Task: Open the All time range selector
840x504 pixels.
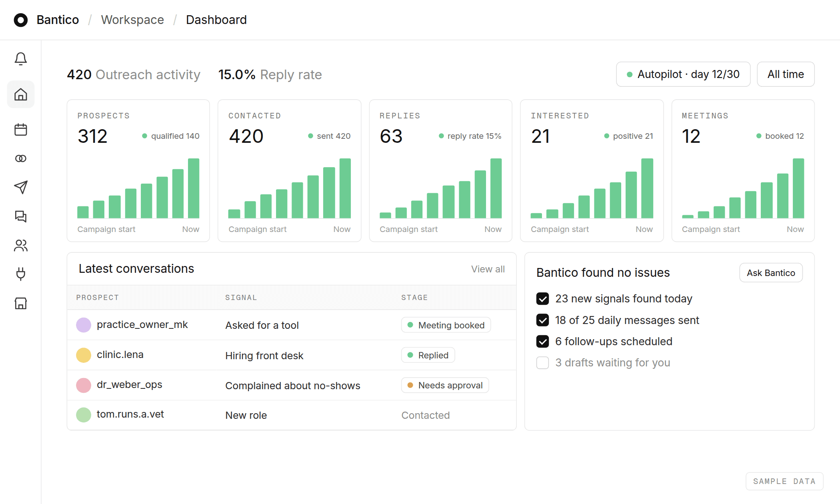Action: (x=786, y=74)
